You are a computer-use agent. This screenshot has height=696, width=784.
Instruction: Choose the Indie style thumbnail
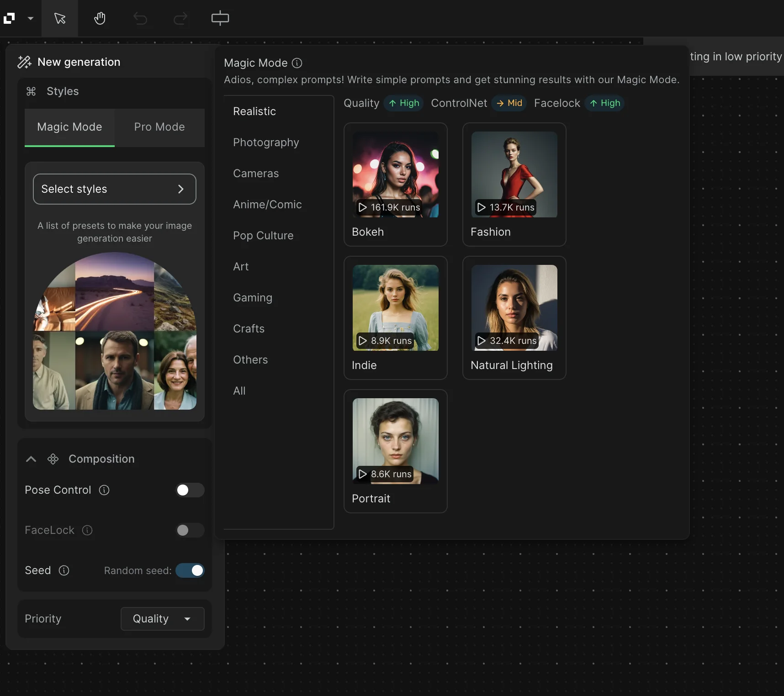coord(396,308)
